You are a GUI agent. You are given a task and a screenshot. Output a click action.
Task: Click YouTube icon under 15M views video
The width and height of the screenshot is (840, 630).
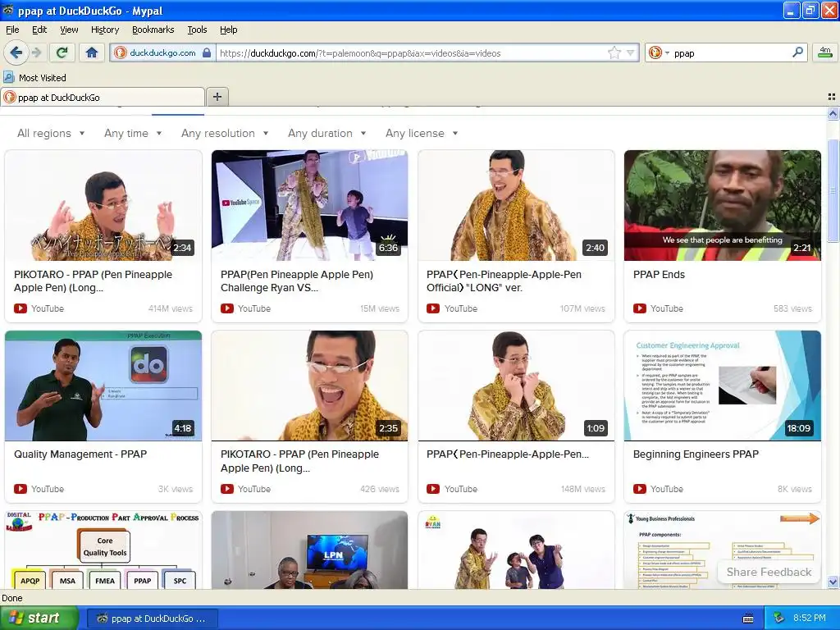pos(227,308)
